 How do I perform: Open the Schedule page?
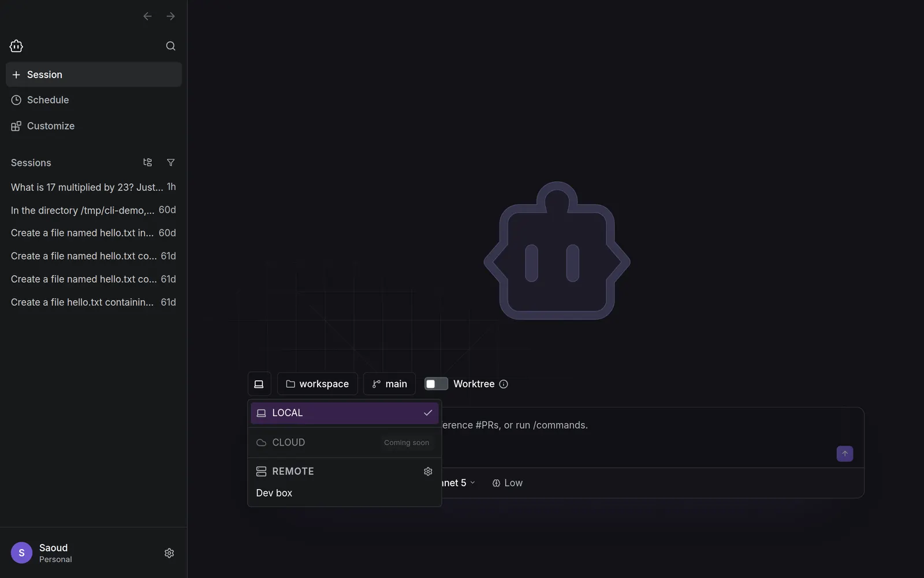pyautogui.click(x=94, y=100)
